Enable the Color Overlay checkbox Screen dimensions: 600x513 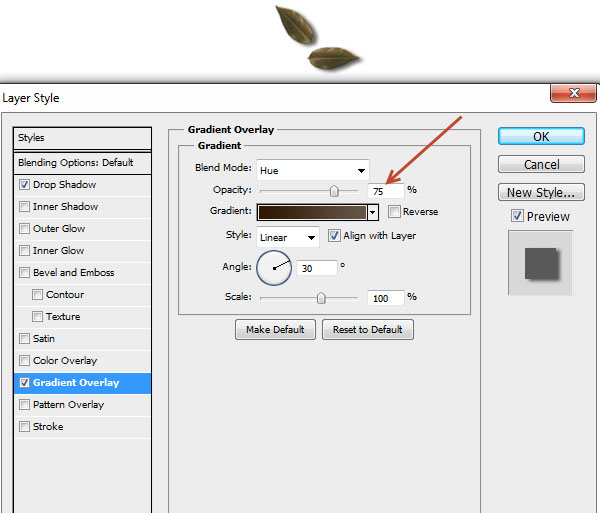(24, 361)
